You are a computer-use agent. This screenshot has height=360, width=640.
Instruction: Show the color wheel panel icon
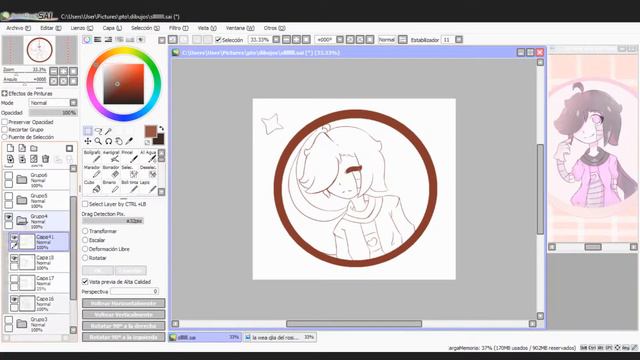tap(87, 40)
